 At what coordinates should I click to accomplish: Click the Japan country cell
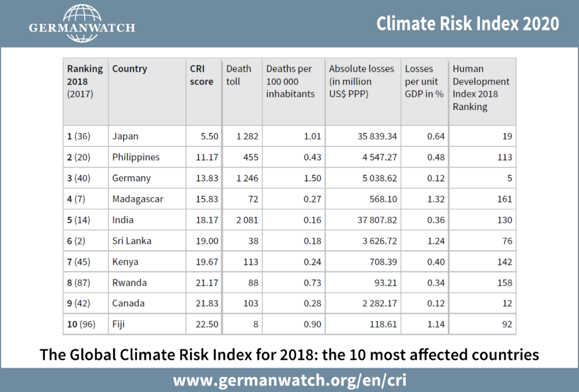pos(125,136)
